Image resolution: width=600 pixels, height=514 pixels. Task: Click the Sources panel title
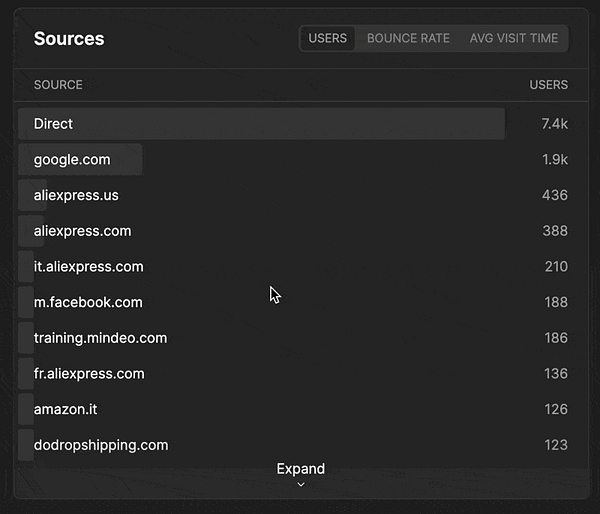tap(69, 39)
